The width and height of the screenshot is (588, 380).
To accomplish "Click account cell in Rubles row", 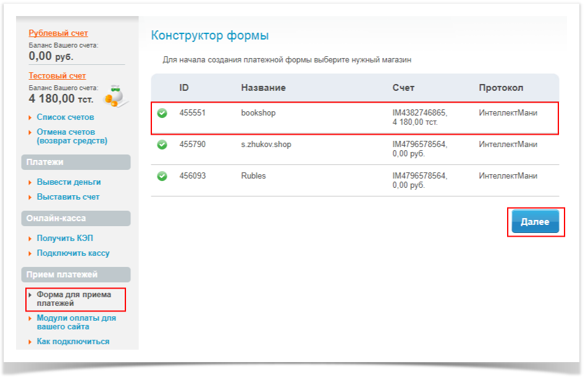I will (x=419, y=180).
